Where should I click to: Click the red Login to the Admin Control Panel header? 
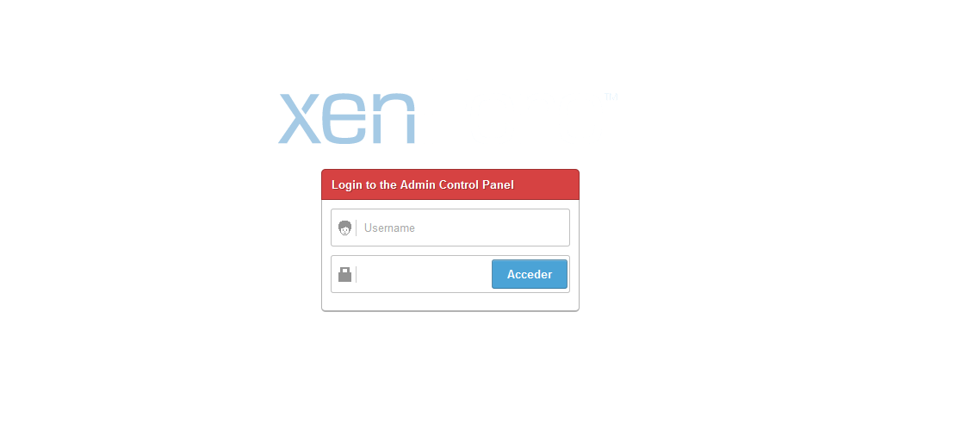[x=450, y=184]
